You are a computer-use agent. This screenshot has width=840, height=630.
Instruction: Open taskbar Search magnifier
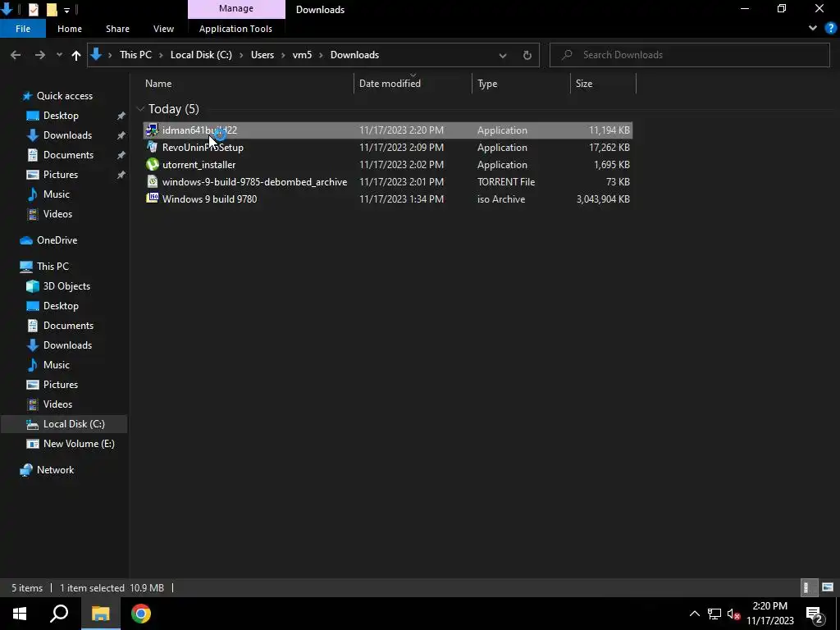(x=59, y=614)
